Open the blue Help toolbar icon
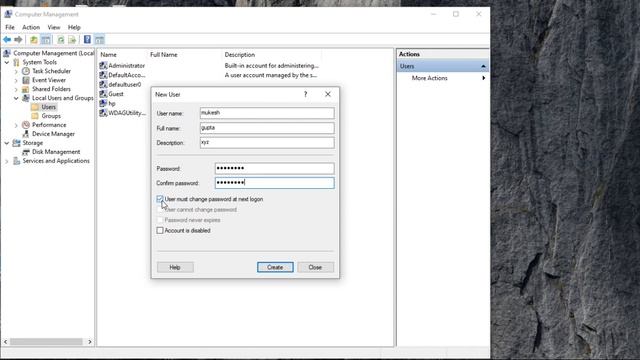The width and height of the screenshot is (640, 360). [87, 40]
